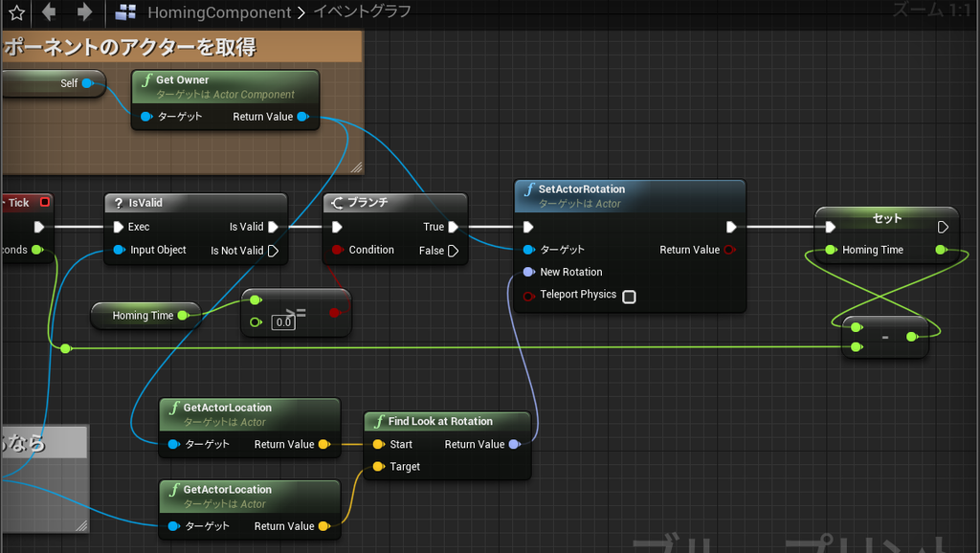Click the >= node top input pin
The image size is (980, 553).
[x=255, y=300]
